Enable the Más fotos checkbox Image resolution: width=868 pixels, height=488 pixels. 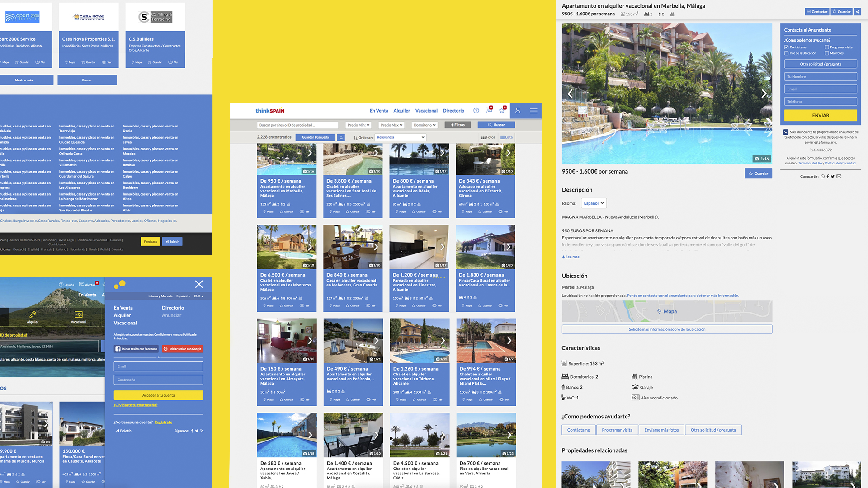[x=827, y=53]
